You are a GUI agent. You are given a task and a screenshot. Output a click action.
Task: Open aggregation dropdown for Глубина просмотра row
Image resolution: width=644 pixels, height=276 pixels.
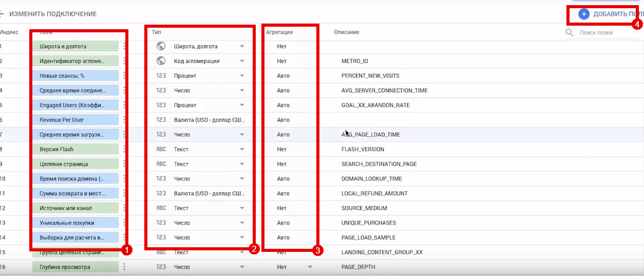[310, 267]
